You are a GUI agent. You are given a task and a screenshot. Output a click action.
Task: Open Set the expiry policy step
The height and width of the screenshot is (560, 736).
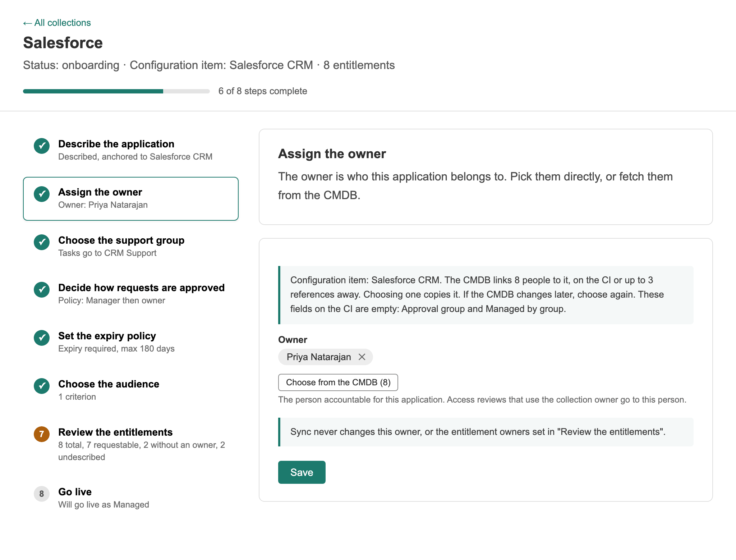point(131,342)
